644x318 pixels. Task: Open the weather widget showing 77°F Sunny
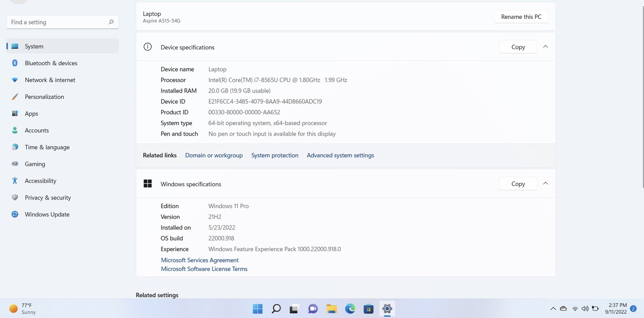[x=23, y=309]
